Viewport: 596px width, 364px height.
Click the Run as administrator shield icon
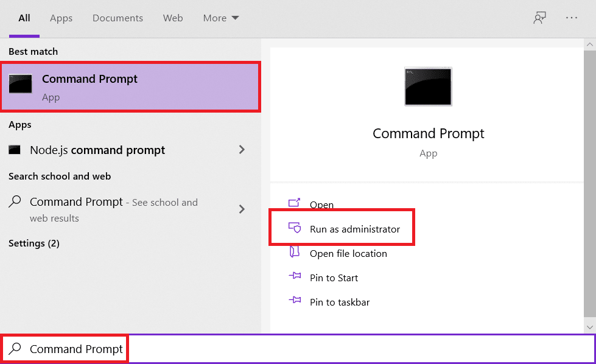tap(295, 229)
